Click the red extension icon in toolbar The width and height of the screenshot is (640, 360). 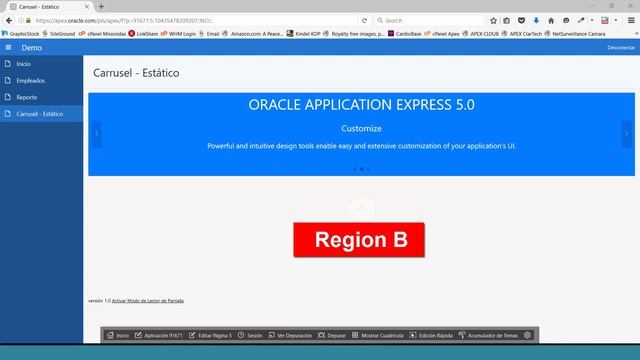coord(605,20)
